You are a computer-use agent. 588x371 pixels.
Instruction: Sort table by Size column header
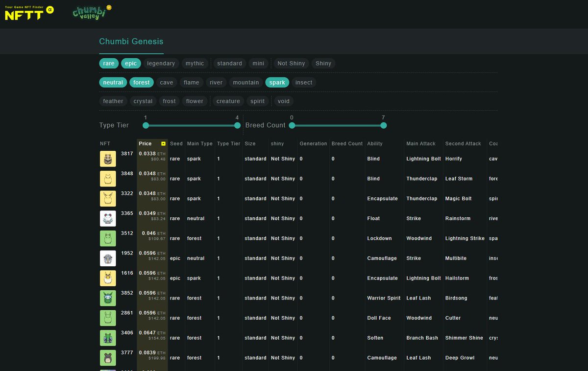[250, 143]
